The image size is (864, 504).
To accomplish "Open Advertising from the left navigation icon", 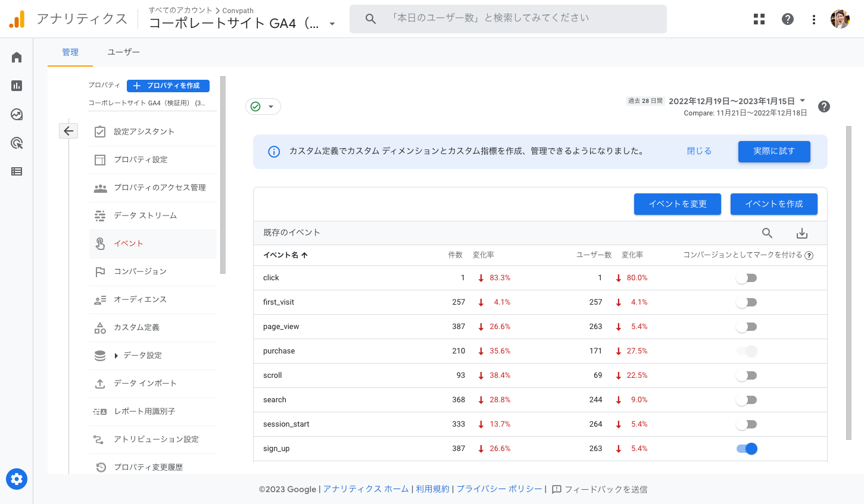I will coord(16,143).
